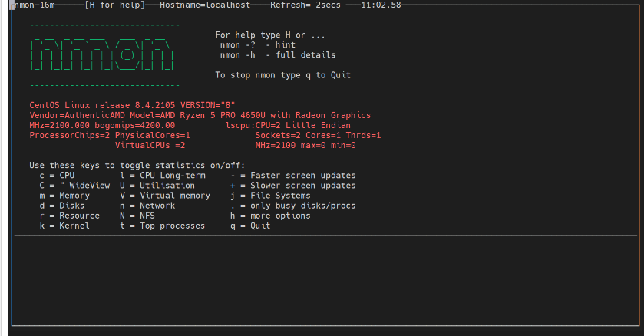The image size is (644, 336).
Task: Click the 'j = File Systems' entry
Action: coord(270,196)
